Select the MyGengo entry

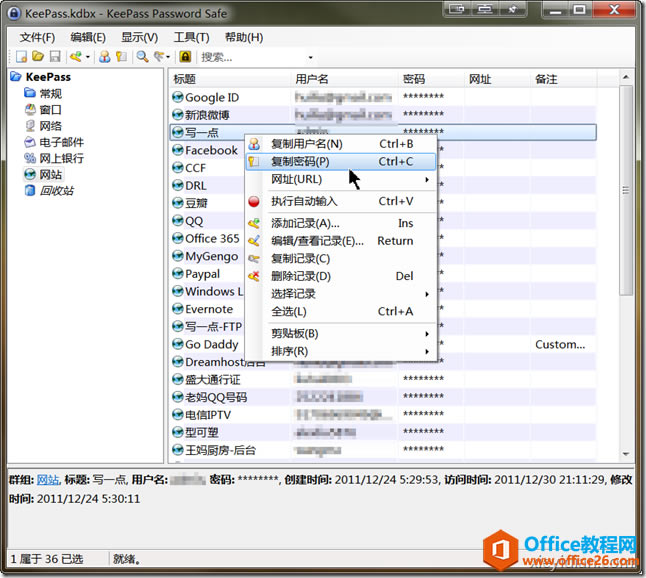pos(211,256)
